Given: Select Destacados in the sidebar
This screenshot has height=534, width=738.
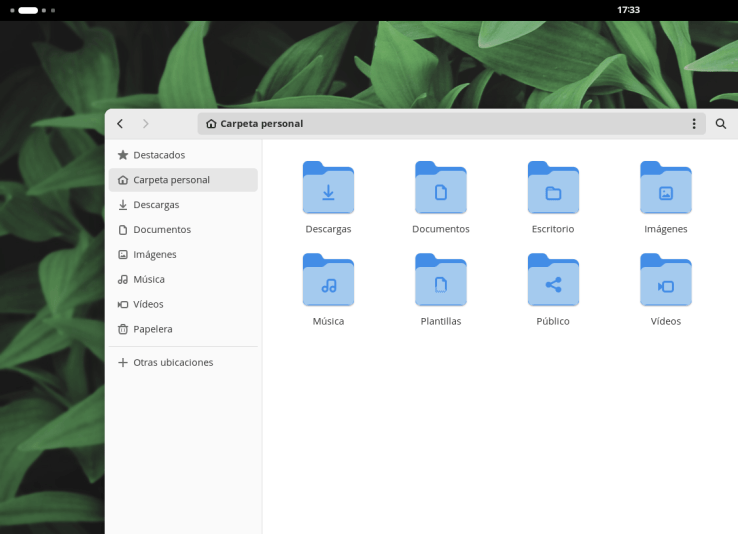Looking at the screenshot, I should point(183,155).
